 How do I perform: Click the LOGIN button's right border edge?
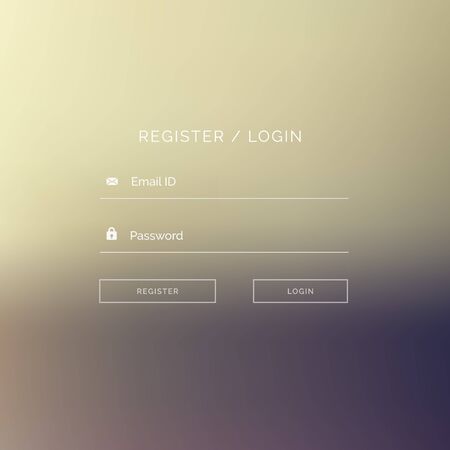click(348, 291)
